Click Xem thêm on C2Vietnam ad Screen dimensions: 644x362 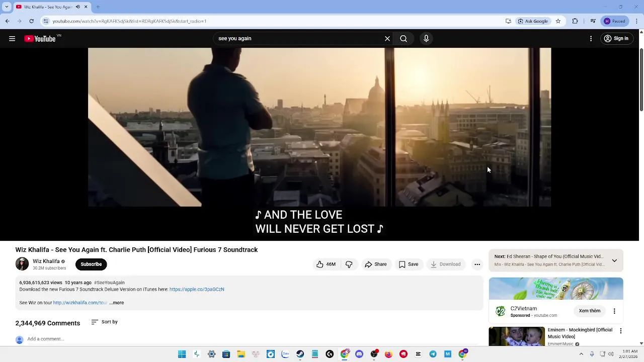pos(590,311)
